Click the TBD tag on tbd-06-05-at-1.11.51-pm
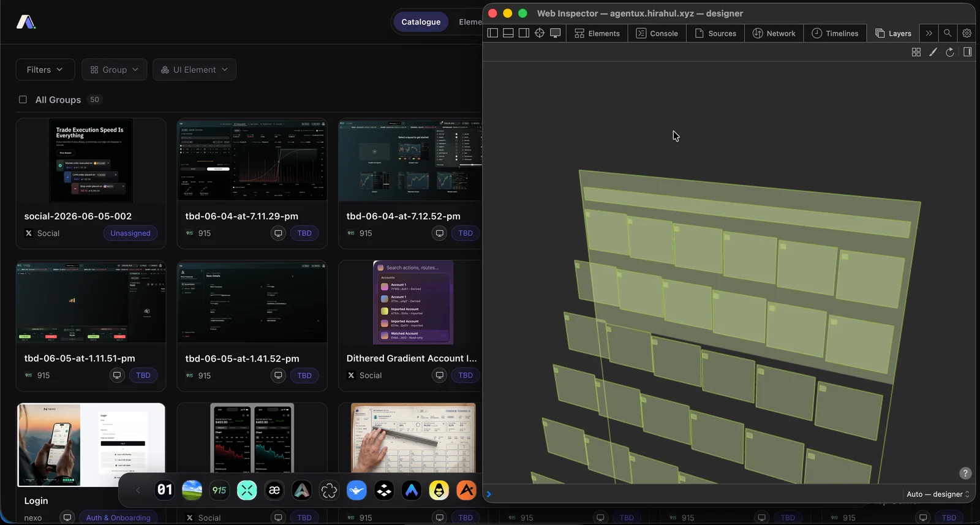The image size is (980, 525). tap(143, 375)
